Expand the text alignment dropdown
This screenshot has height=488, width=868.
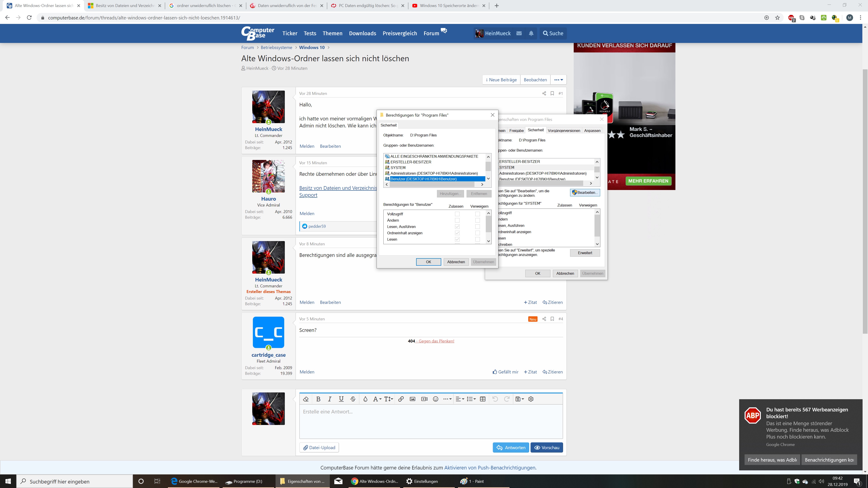pos(460,399)
